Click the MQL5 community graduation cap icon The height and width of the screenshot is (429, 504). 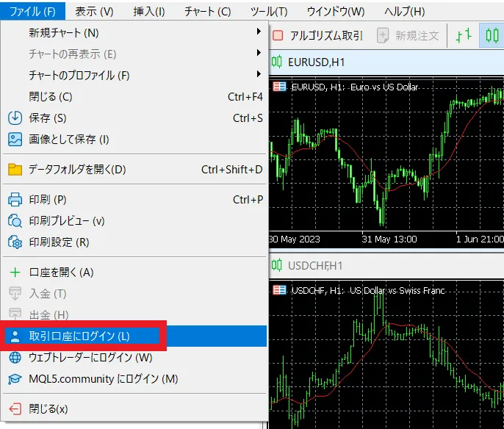[x=15, y=379]
